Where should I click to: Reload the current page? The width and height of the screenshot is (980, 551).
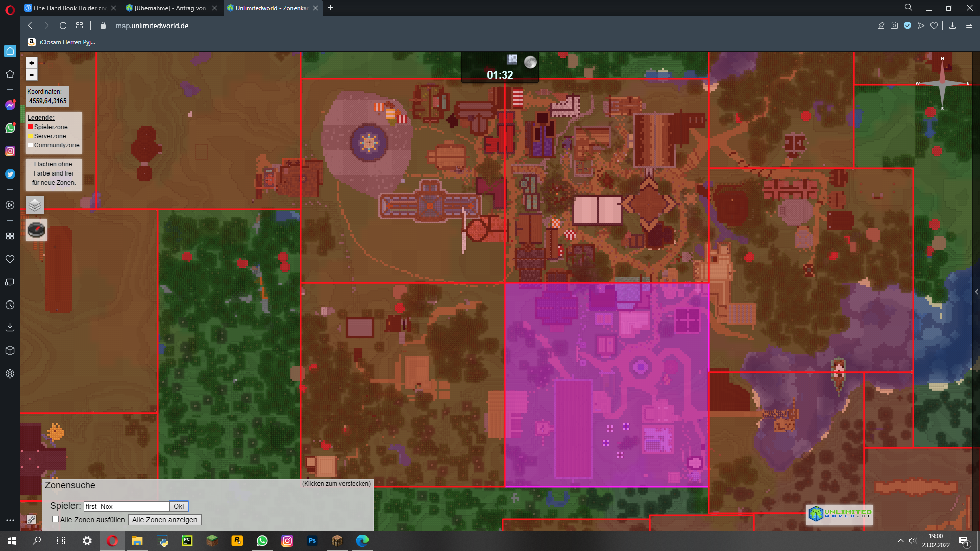[63, 26]
